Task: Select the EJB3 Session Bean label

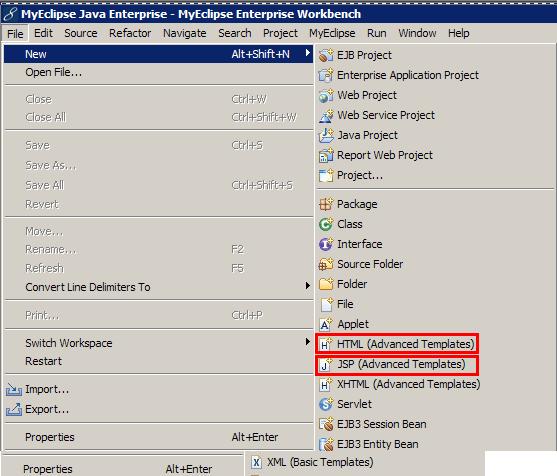Action: (382, 424)
